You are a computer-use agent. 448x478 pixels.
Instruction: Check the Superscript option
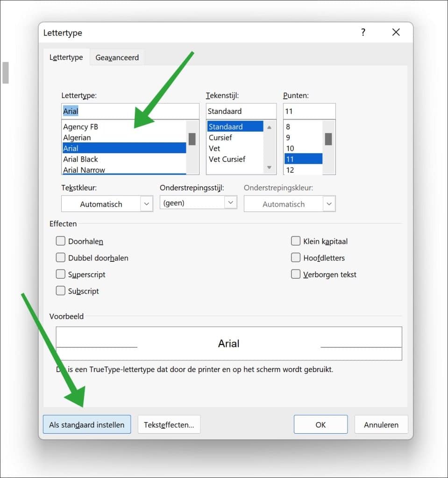click(61, 274)
